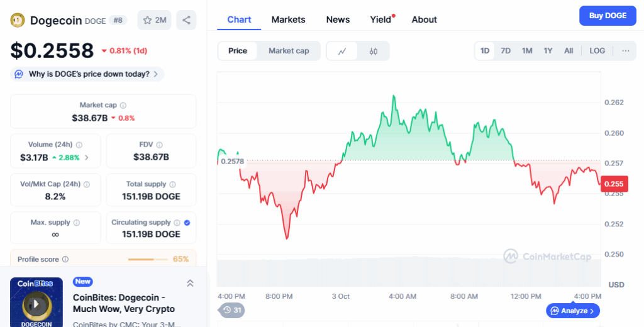Screen dimensions: 644x327
Task: Open the more options ellipsis on chart
Action: [x=625, y=51]
